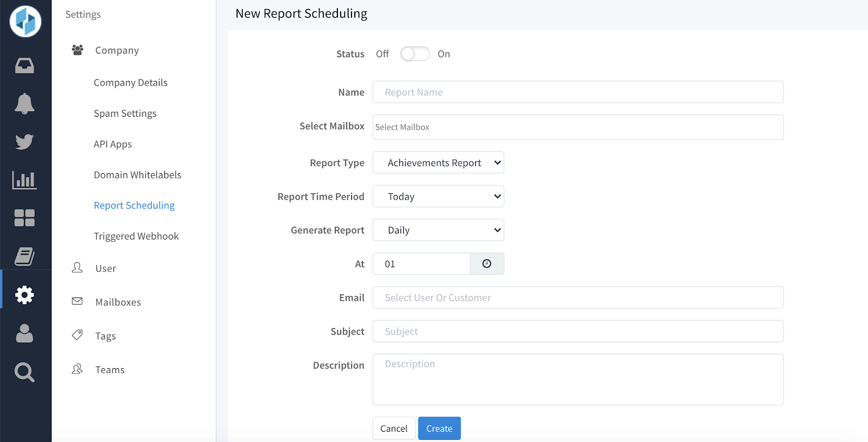868x442 pixels.
Task: Click the User outline icon
Action: coord(78,268)
